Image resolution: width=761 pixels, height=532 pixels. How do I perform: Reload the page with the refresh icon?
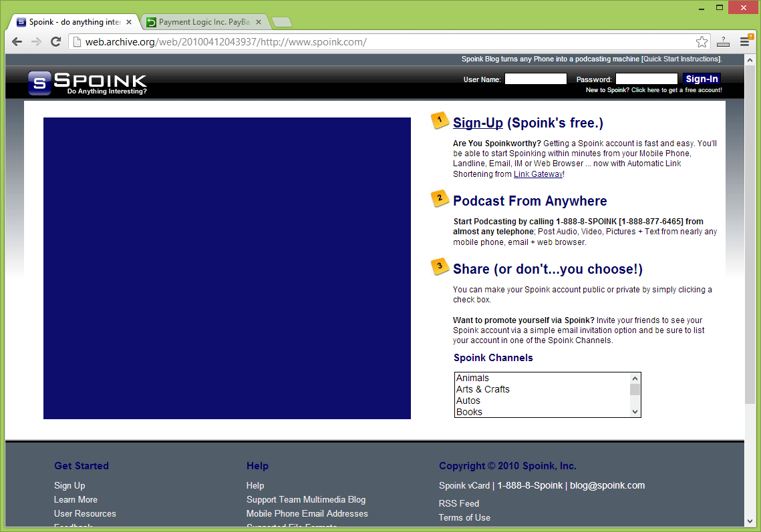pyautogui.click(x=56, y=41)
